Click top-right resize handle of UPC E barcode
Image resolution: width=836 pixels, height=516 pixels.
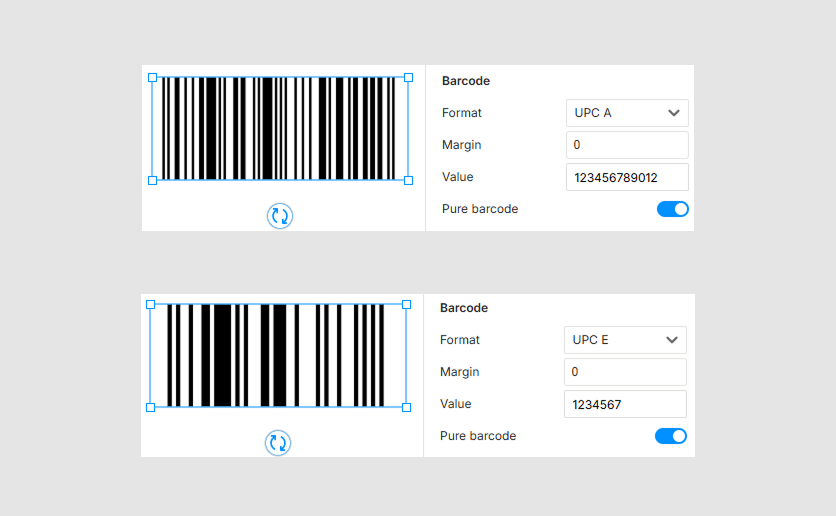click(406, 305)
